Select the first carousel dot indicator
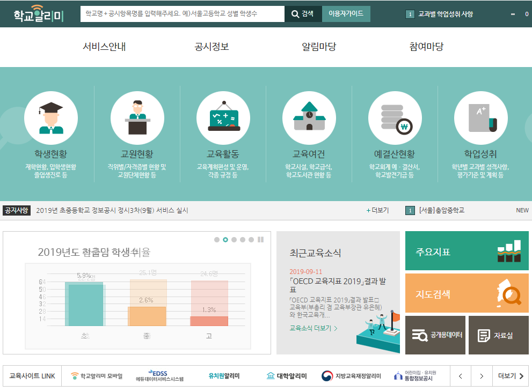This screenshot has height=392, width=532. point(217,240)
